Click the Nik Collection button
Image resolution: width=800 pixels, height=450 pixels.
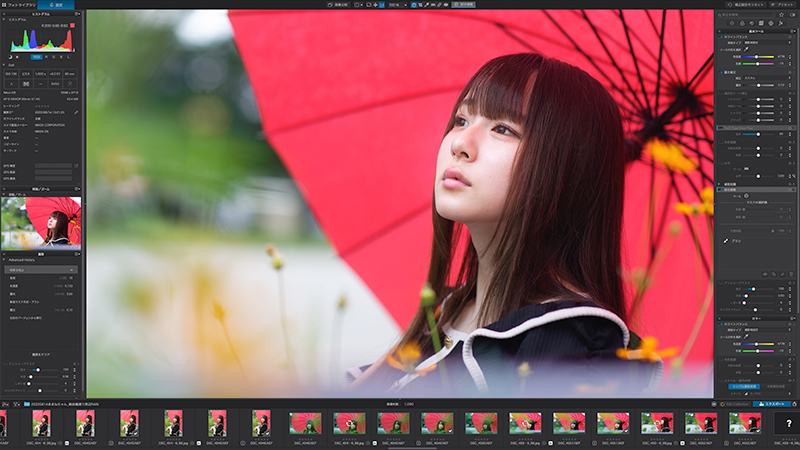pyautogui.click(x=735, y=404)
